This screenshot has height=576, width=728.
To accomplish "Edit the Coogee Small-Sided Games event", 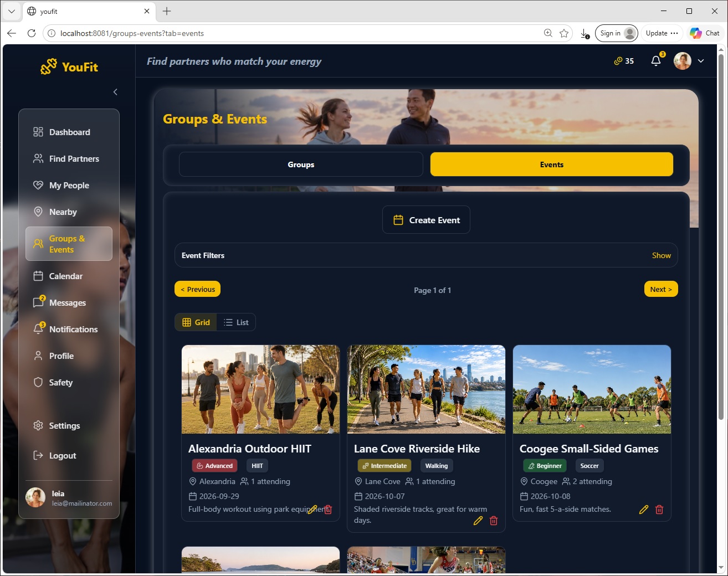I will click(644, 510).
